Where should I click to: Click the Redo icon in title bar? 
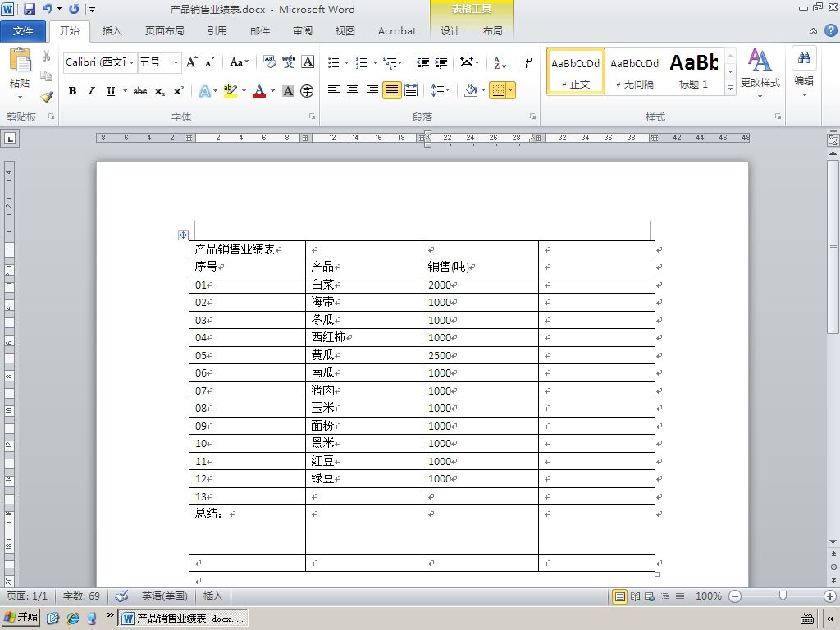[74, 8]
